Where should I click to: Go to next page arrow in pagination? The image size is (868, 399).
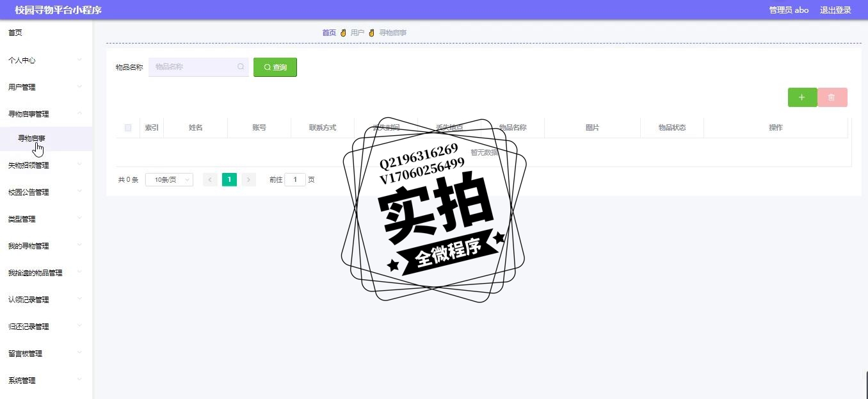(249, 180)
